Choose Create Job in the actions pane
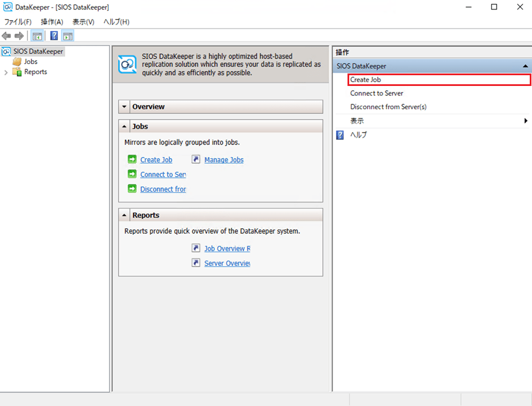 coord(439,80)
